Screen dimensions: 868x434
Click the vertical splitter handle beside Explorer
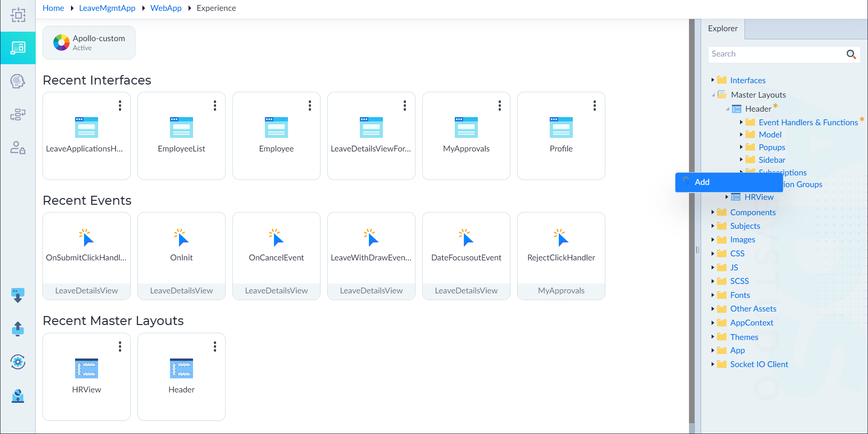click(x=697, y=250)
